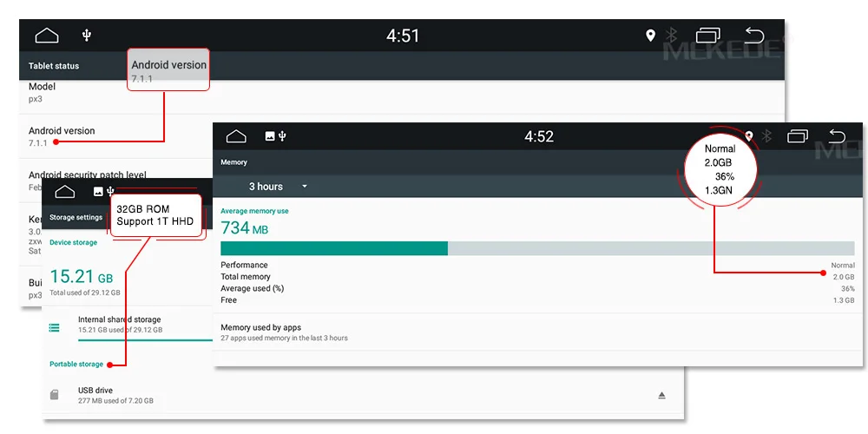
Task: Click the internal storage usage bar
Action: coord(145,340)
